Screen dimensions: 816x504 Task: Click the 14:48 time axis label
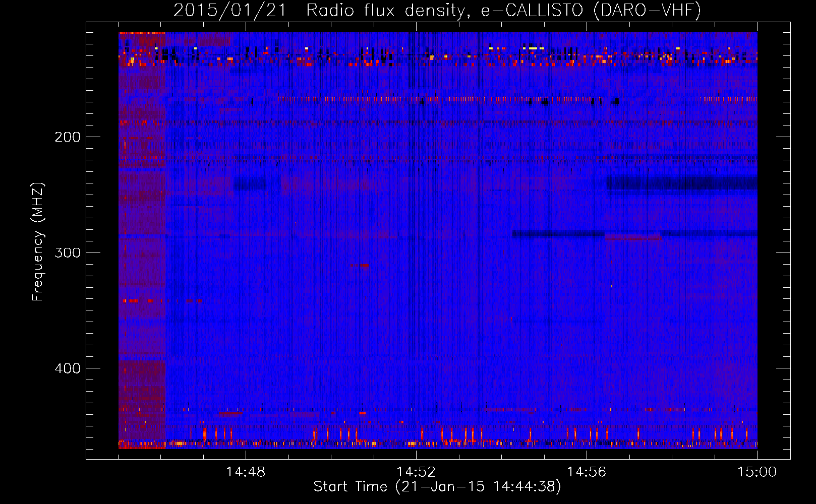(x=246, y=472)
